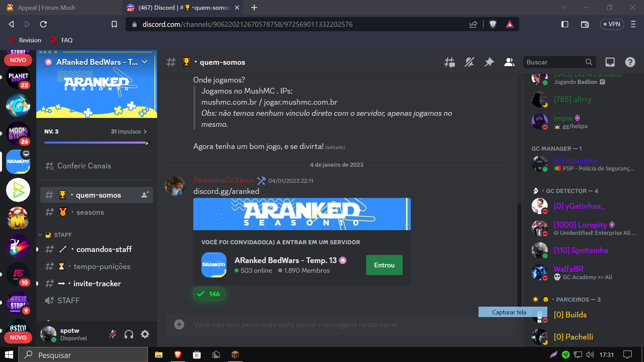Click the VPN button
The width and height of the screenshot is (644, 362).
[612, 24]
